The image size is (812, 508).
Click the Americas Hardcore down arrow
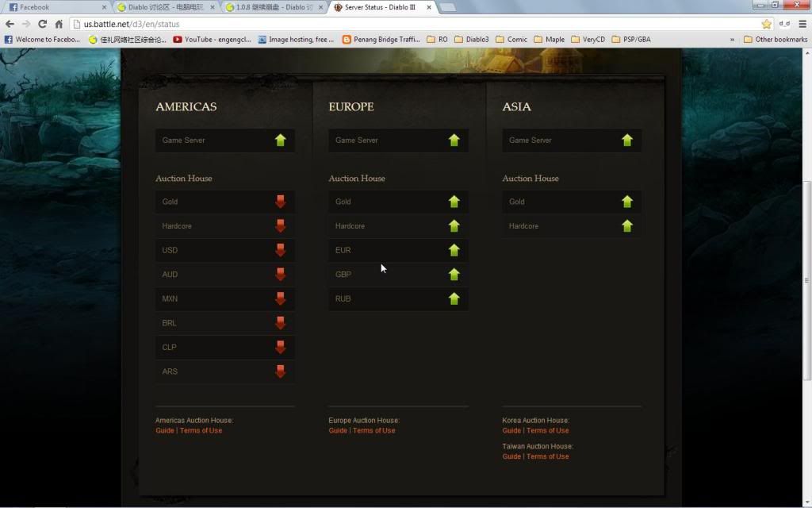(280, 226)
